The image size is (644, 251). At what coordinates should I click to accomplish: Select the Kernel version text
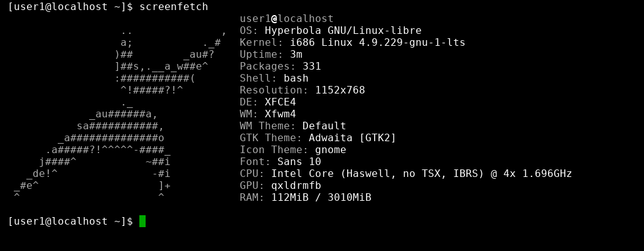(x=377, y=43)
